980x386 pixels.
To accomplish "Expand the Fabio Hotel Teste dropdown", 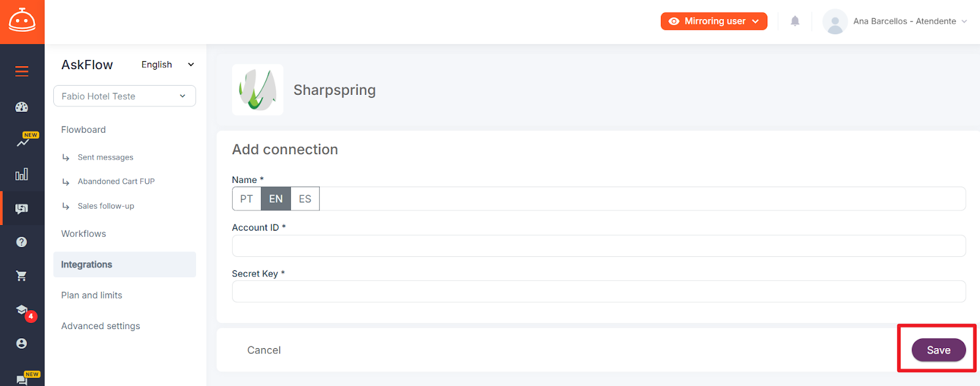I will pos(124,96).
